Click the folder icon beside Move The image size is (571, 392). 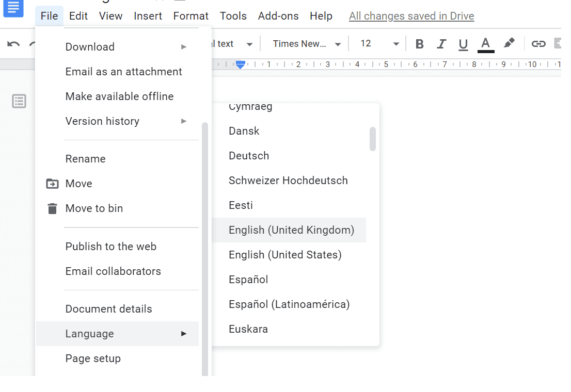(52, 184)
